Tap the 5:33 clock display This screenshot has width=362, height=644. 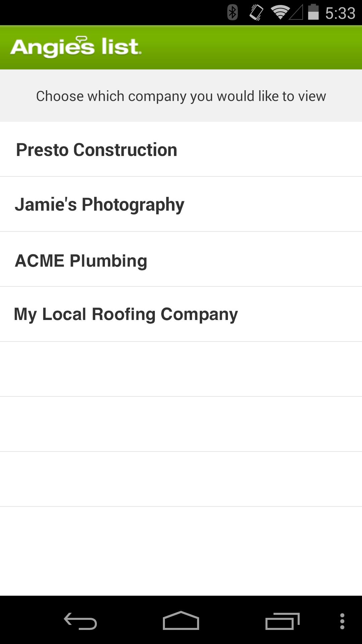(x=340, y=13)
